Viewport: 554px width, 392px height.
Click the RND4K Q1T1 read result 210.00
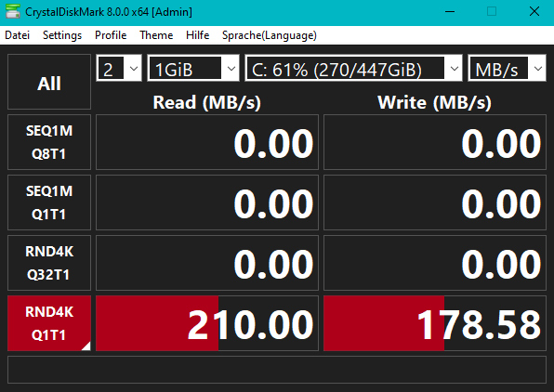[207, 323]
